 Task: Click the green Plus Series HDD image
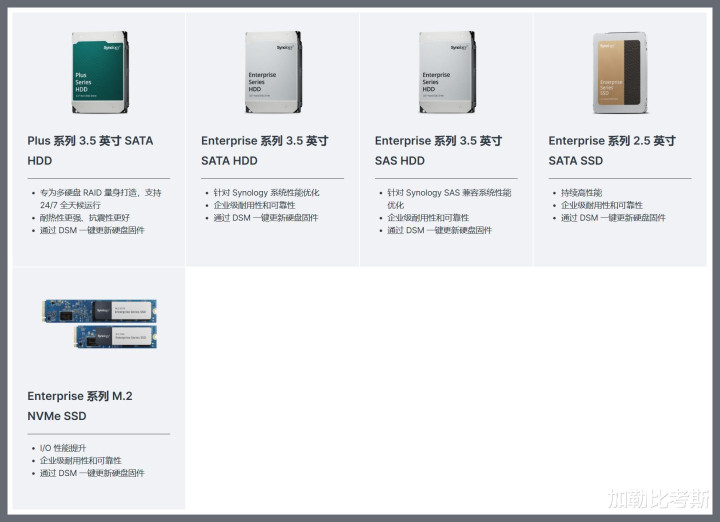(x=100, y=72)
